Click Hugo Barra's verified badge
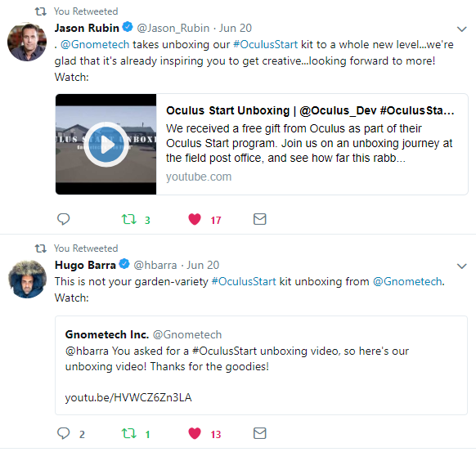The image size is (476, 452). click(124, 264)
